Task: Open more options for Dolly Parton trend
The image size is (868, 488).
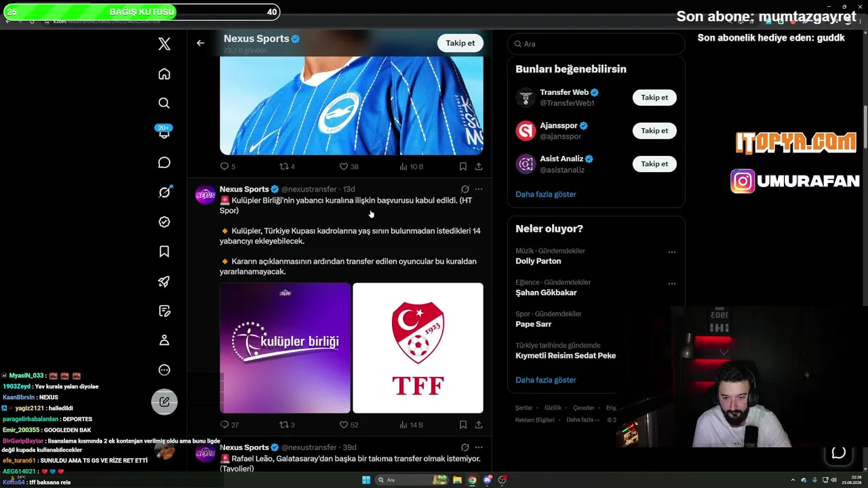Action: [x=672, y=252]
